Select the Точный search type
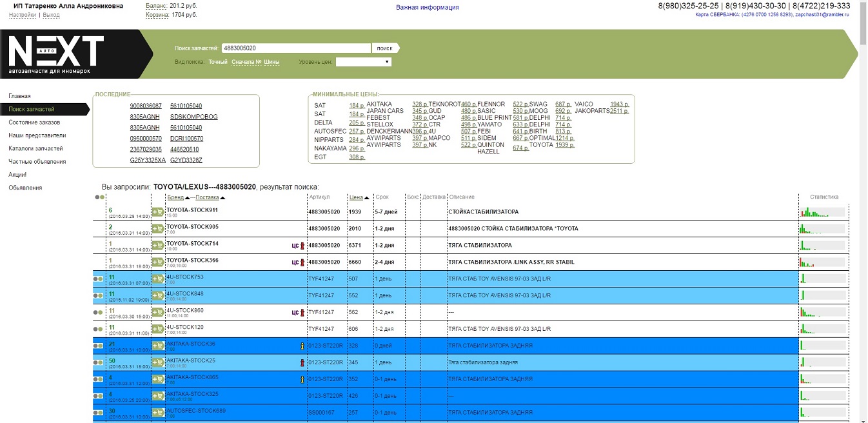Viewport: 868px width, 423px height. pos(218,62)
